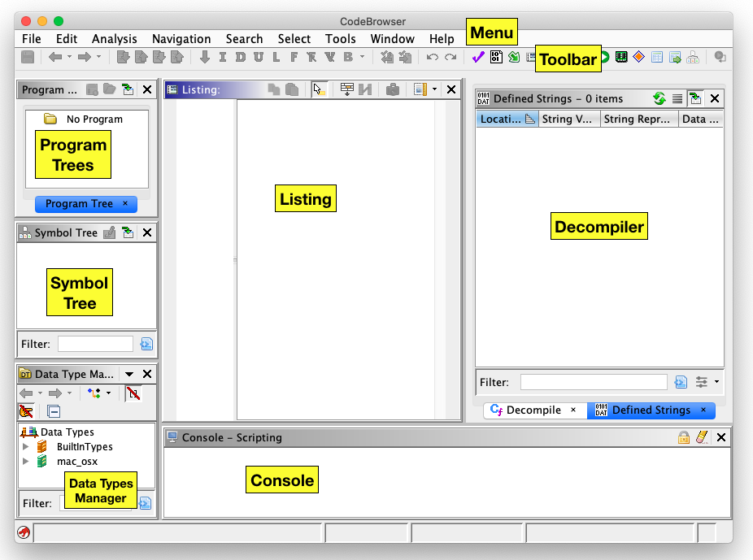Click the orange diamond toolbar icon
753x560 pixels.
click(x=638, y=57)
